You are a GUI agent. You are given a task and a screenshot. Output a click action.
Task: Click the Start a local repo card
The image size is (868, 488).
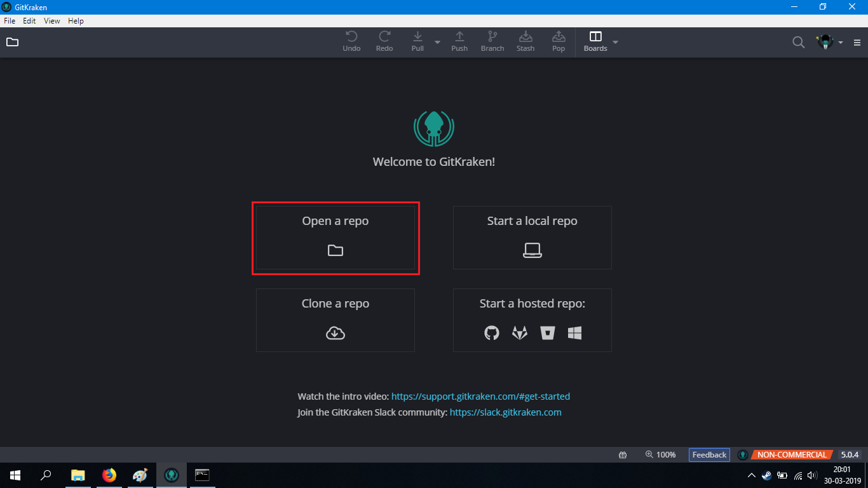532,238
